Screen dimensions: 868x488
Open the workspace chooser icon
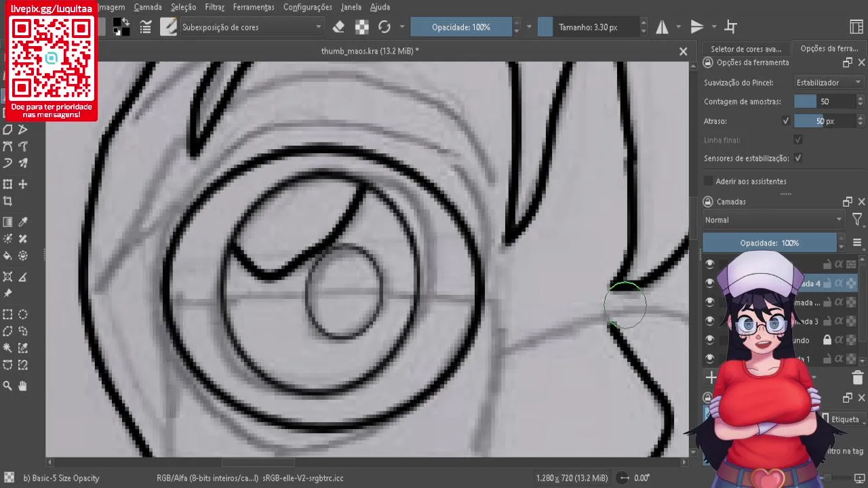(856, 27)
